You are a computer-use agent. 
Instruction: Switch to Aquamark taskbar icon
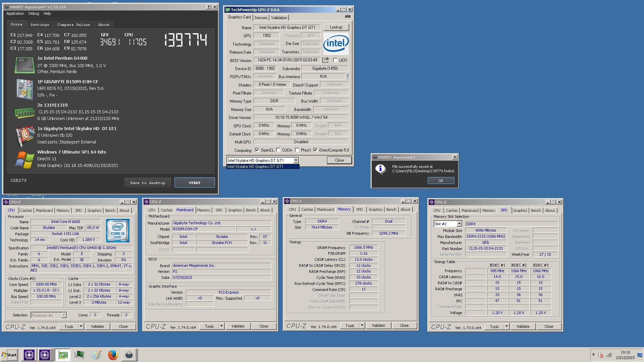pos(129,355)
